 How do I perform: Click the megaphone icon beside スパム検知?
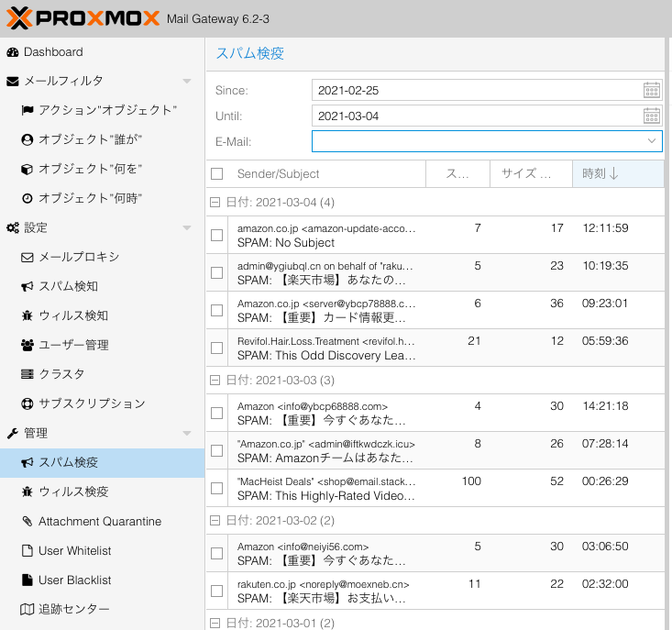[28, 286]
